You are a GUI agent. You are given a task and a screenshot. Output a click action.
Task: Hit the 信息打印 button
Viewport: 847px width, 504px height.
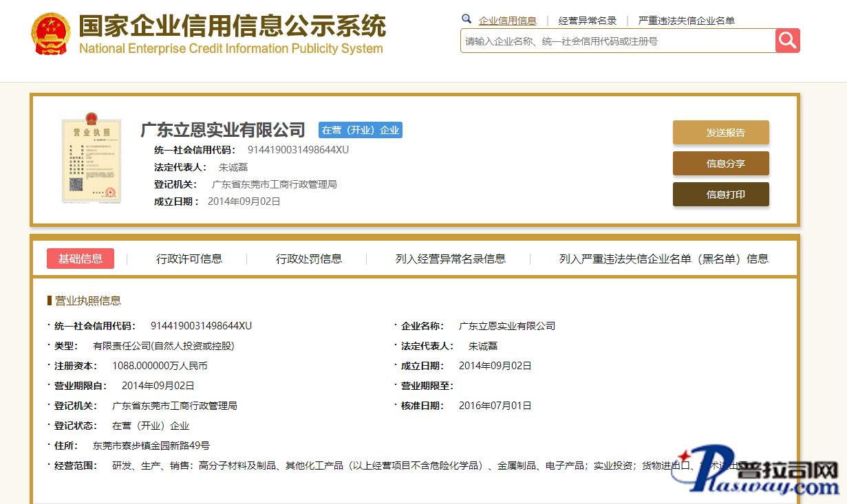tap(720, 195)
